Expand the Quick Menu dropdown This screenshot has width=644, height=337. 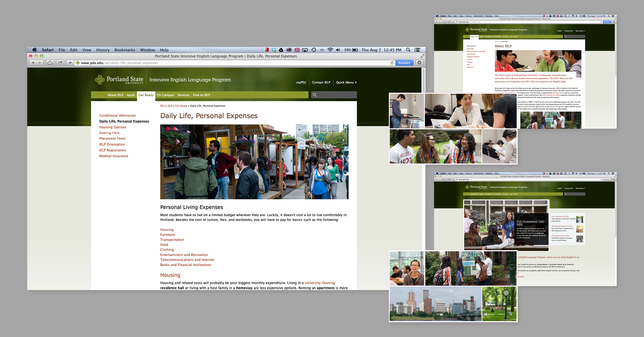(346, 83)
